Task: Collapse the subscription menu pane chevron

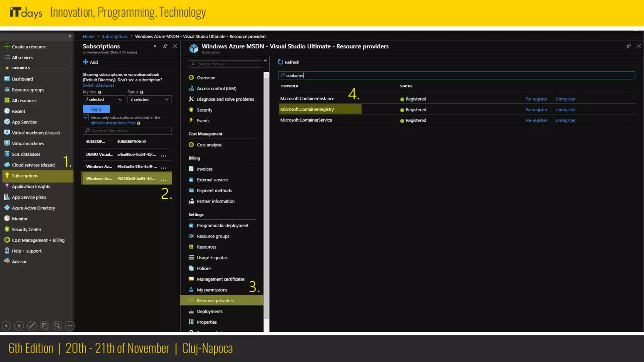Action: (265, 60)
